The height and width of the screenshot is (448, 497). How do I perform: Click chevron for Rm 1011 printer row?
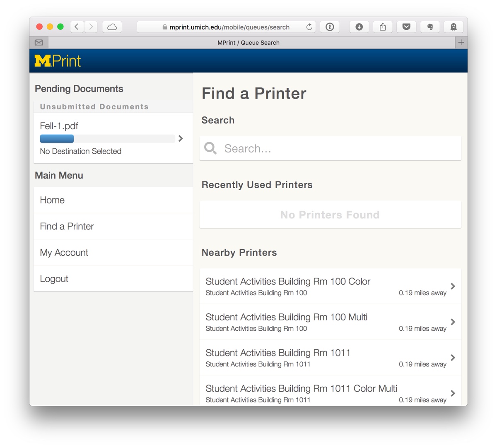pyautogui.click(x=453, y=358)
